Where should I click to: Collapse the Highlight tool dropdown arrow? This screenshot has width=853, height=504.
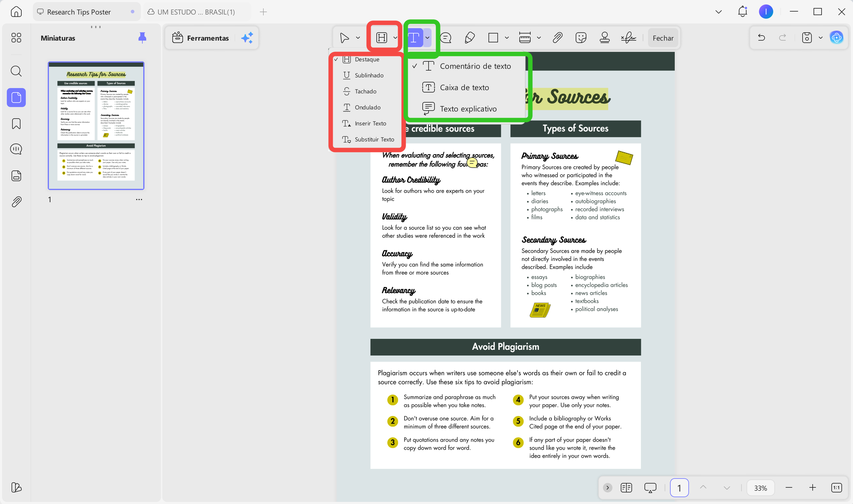(395, 38)
